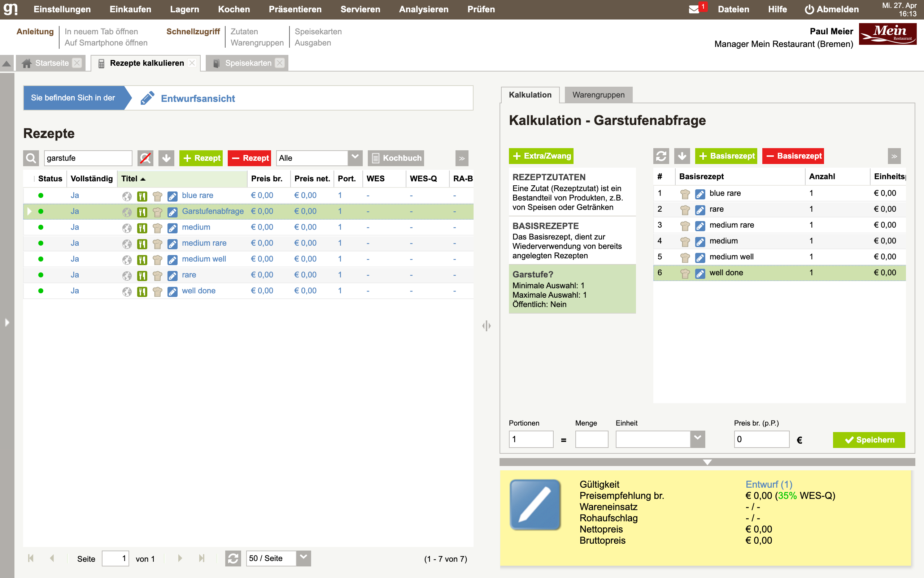The image size is (924, 578).
Task: Click the red − Basisrezept button
Action: point(793,156)
